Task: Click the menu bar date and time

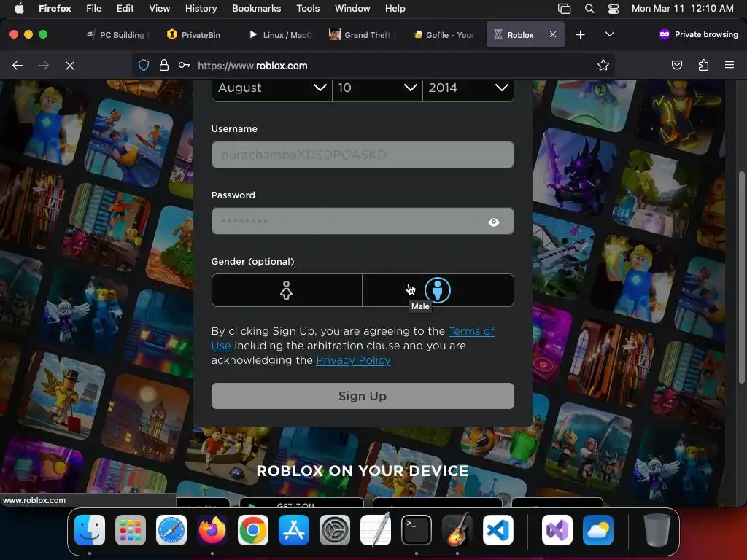Action: point(682,8)
